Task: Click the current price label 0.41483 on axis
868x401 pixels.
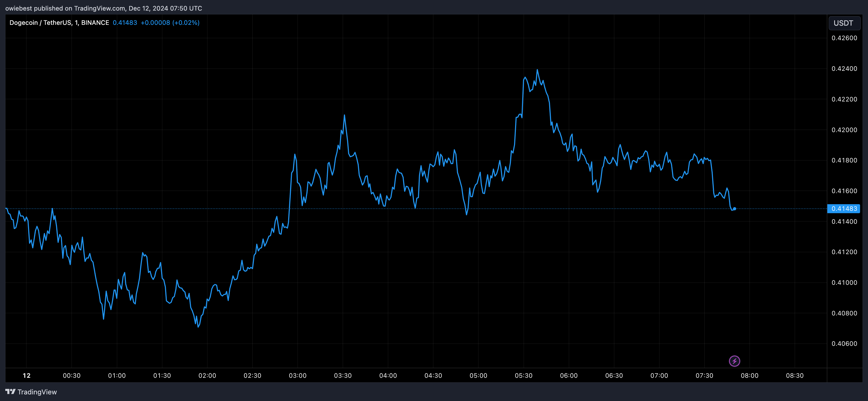Action: coord(844,209)
